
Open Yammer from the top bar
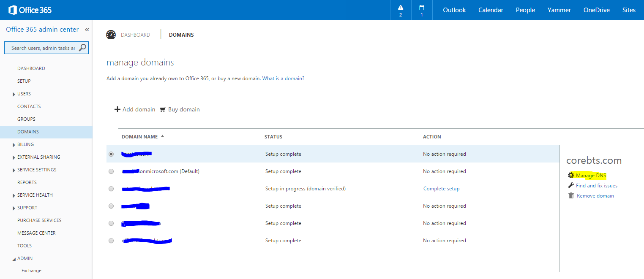click(559, 10)
